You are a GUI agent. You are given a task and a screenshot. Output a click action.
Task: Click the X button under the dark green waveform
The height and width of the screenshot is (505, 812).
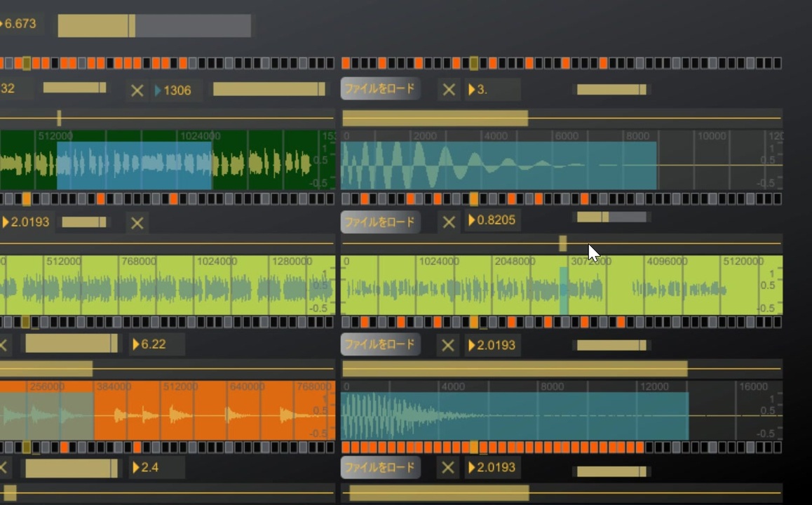click(x=137, y=223)
